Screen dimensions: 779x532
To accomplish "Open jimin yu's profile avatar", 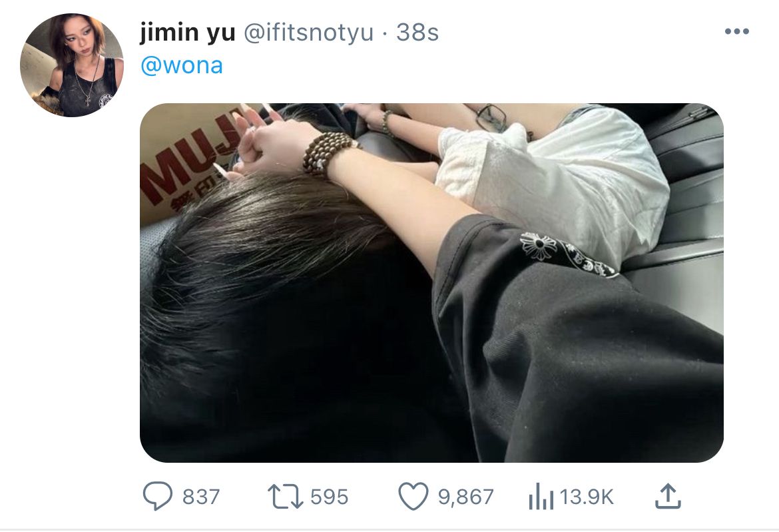I will (x=71, y=65).
